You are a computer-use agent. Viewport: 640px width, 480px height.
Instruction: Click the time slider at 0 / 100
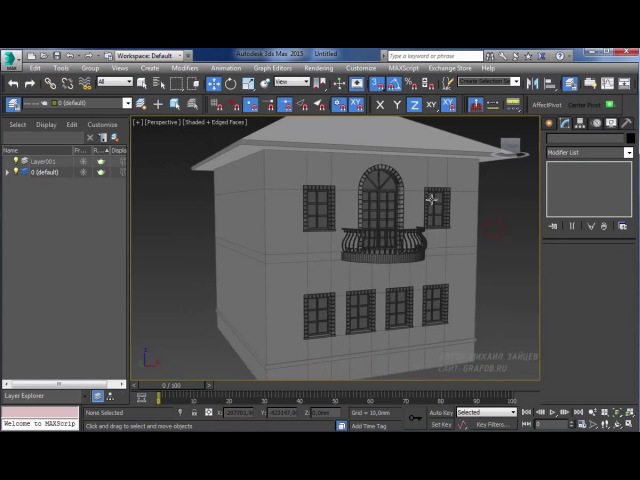pos(172,385)
